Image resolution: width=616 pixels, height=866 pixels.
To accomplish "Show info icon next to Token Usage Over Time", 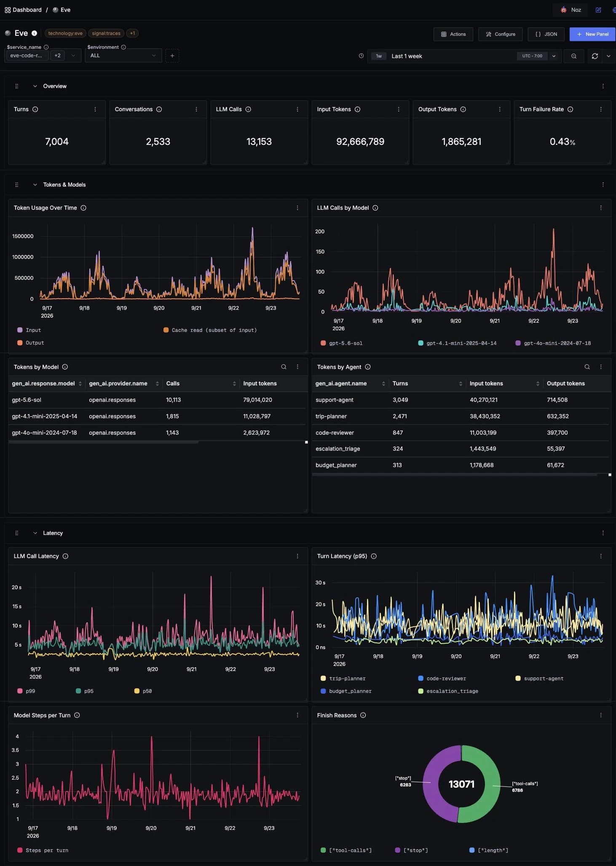I will click(x=83, y=208).
